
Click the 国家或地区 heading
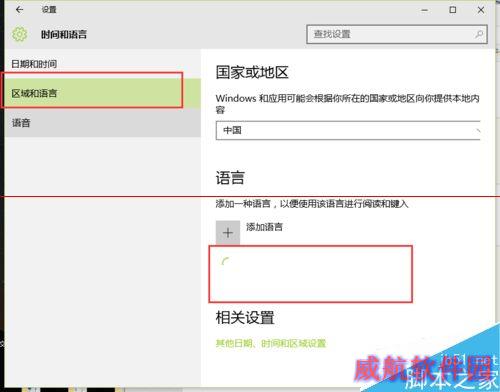click(252, 72)
